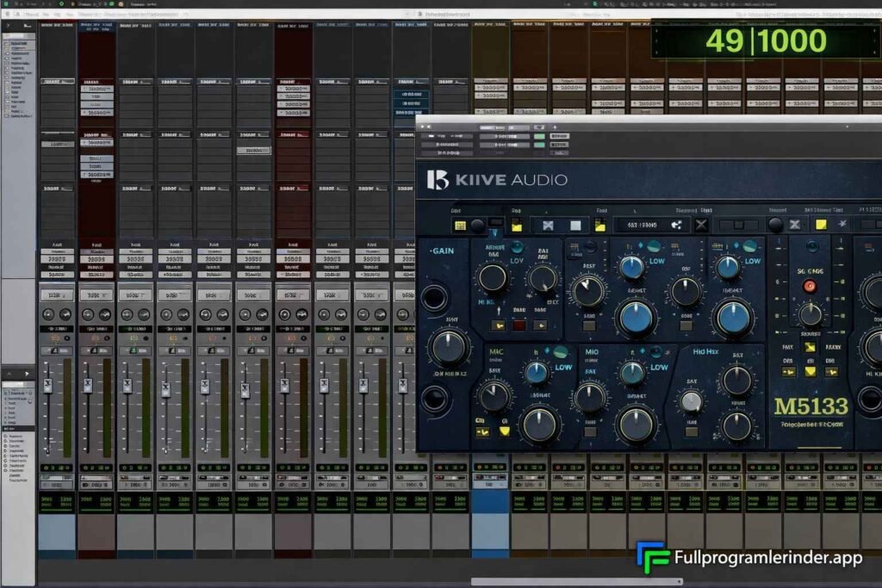Click the X icon right of the preset display
Viewport: 882px width, 588px height.
tap(701, 225)
